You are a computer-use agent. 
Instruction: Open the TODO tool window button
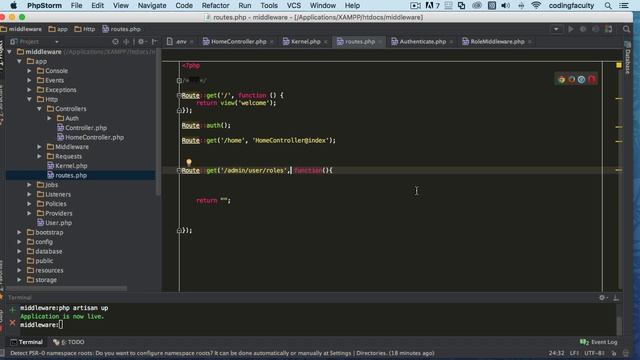[69, 342]
